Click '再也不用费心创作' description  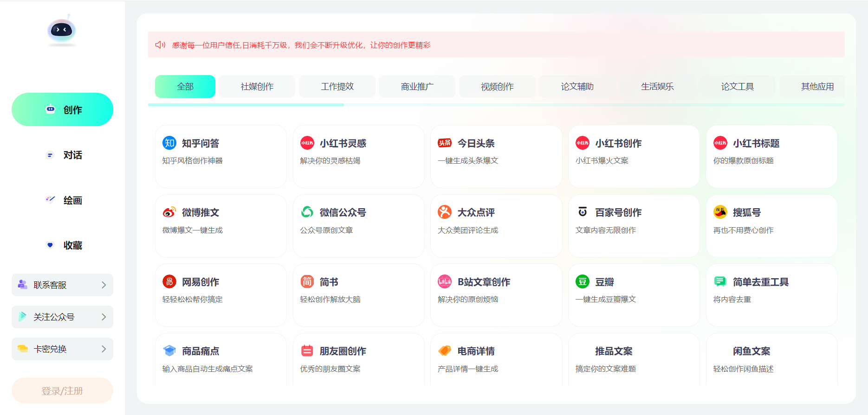click(x=744, y=230)
